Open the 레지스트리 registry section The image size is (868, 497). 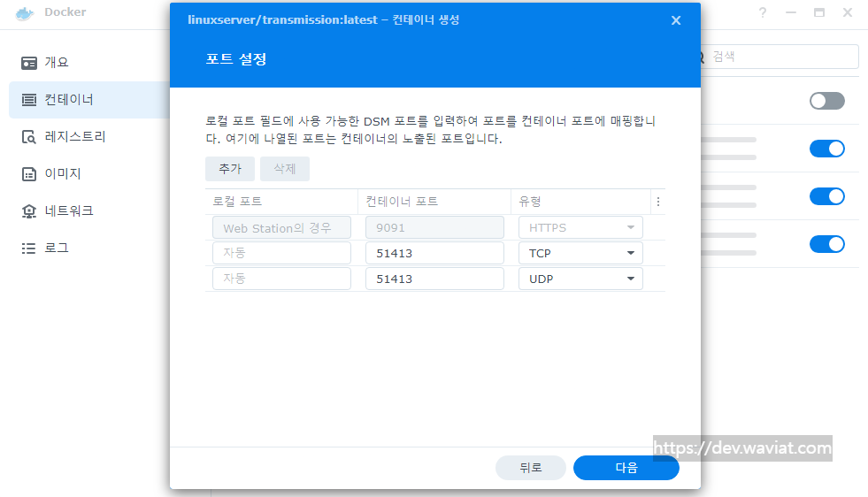tap(74, 137)
